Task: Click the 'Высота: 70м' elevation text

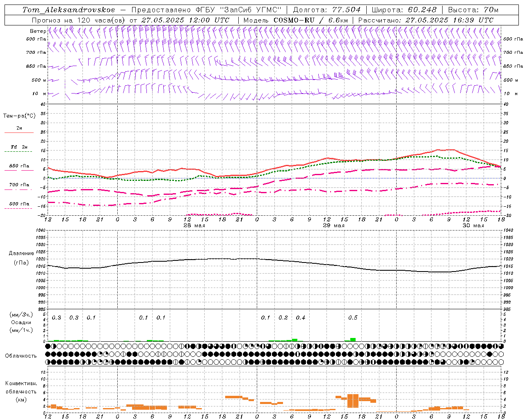Action: (x=473, y=10)
